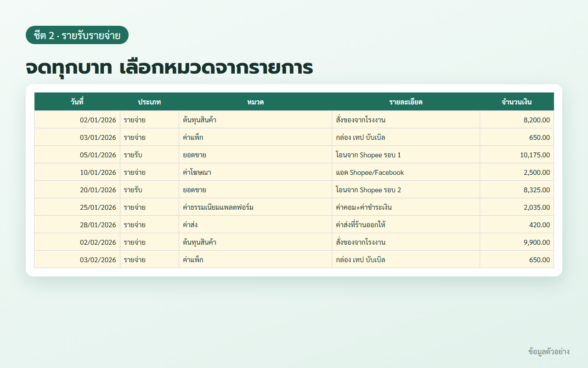Click the date cell 28/01/2026
This screenshot has height=368, width=588.
click(x=77, y=224)
